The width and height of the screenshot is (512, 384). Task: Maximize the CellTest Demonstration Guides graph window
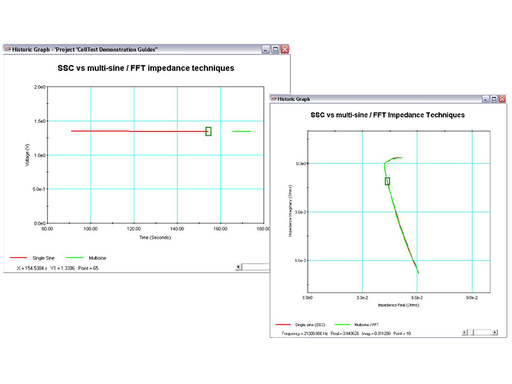point(275,50)
